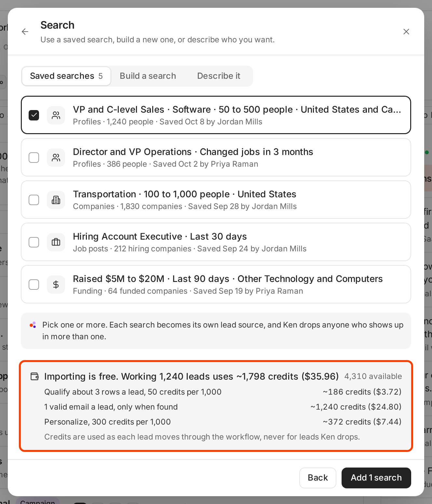Check the Raised $5M to $20M search
Image resolution: width=432 pixels, height=504 pixels.
coord(34,285)
